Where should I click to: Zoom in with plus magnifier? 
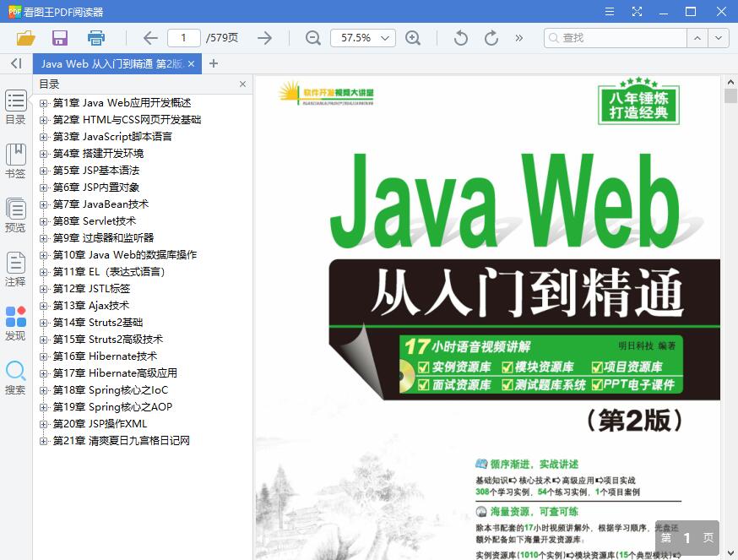pos(413,38)
